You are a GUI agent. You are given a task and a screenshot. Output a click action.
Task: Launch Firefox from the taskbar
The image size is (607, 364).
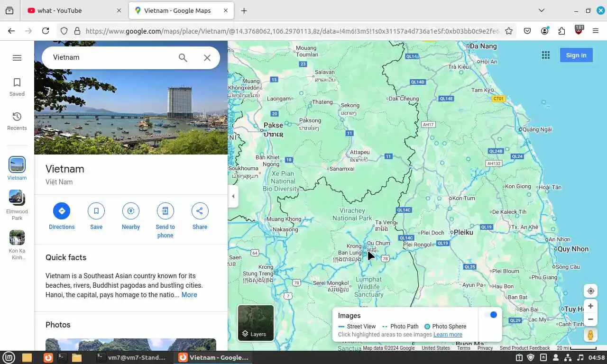coord(48,357)
